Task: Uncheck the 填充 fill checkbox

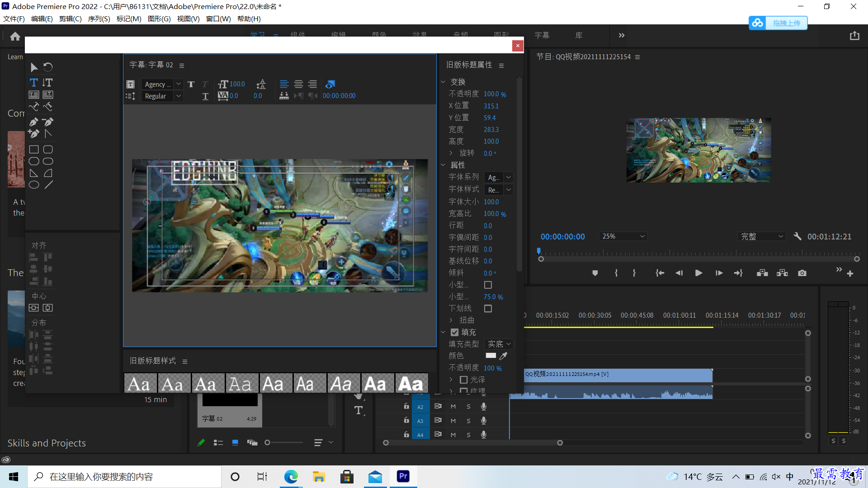Action: click(455, 332)
